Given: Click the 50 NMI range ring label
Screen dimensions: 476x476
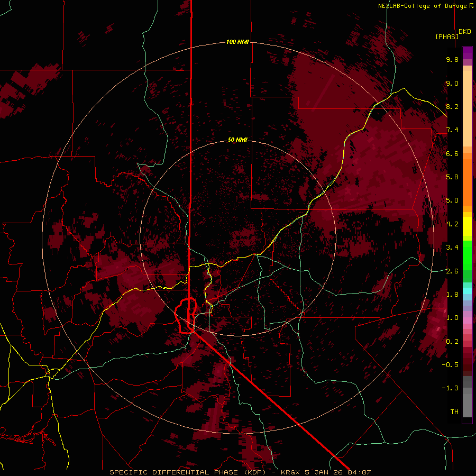Looking at the screenshot, I should pyautogui.click(x=237, y=140).
